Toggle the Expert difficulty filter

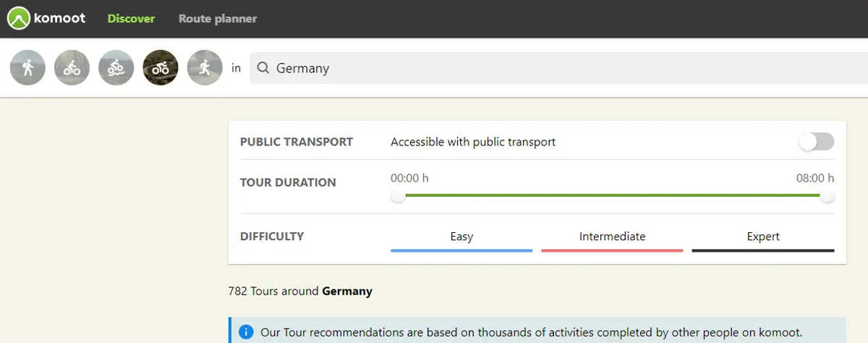(x=763, y=237)
